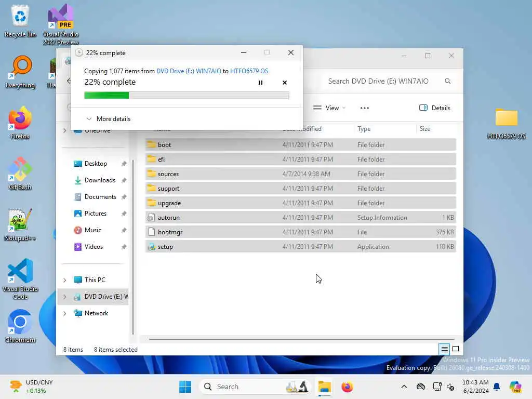Expand More details in copy dialog
Image resolution: width=532 pixels, height=399 pixels.
[108, 119]
